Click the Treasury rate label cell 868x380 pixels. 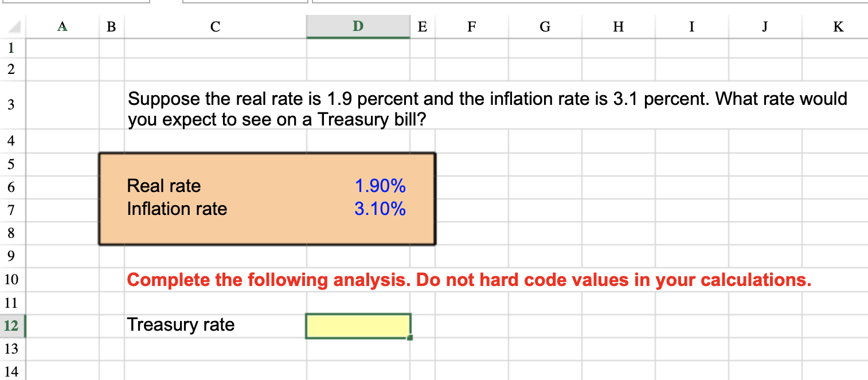pos(181,324)
